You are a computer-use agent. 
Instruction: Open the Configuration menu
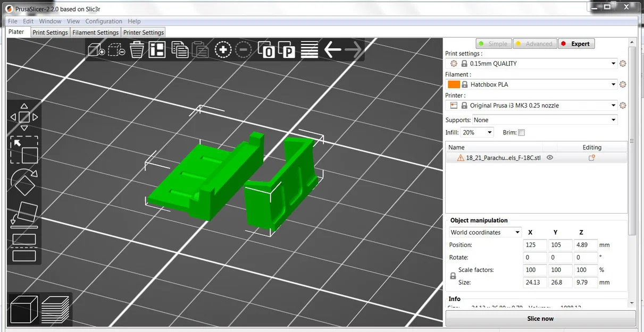104,21
